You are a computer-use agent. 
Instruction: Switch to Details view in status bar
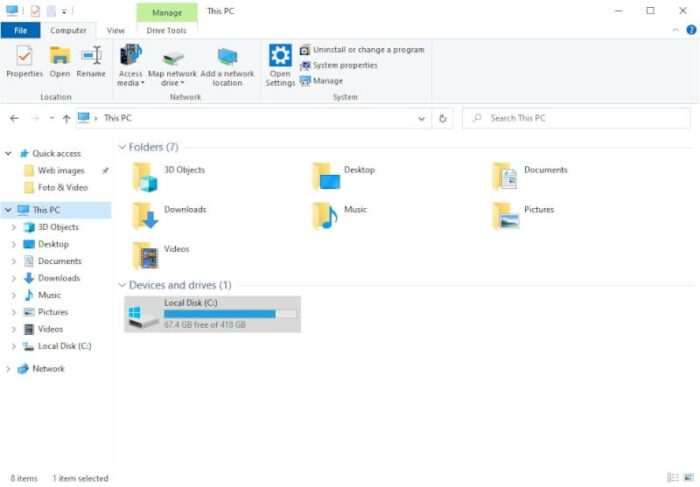673,478
